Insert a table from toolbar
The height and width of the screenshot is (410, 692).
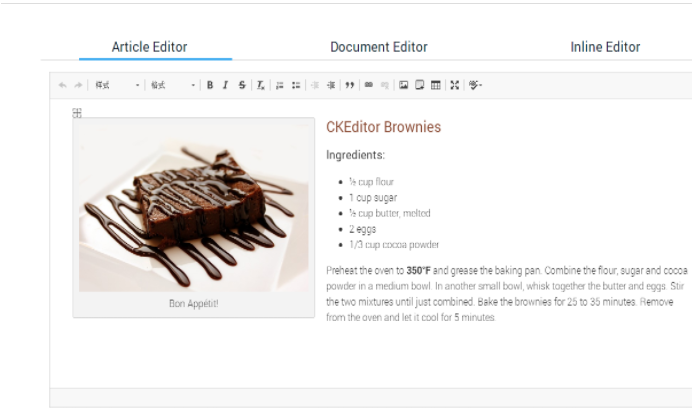(436, 86)
